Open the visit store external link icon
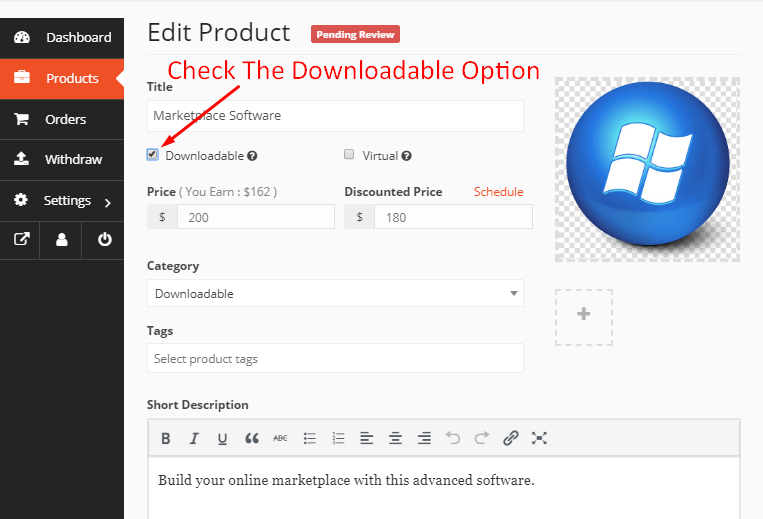 click(x=21, y=239)
